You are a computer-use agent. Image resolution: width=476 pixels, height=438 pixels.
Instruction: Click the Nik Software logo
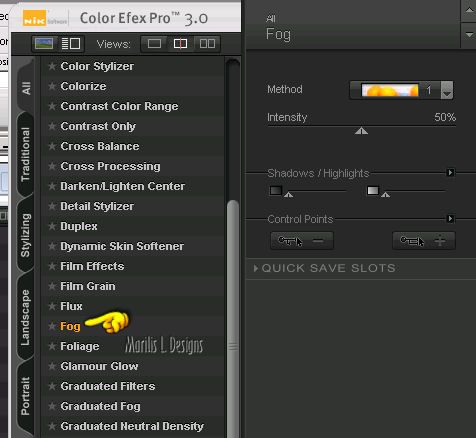click(x=44, y=18)
